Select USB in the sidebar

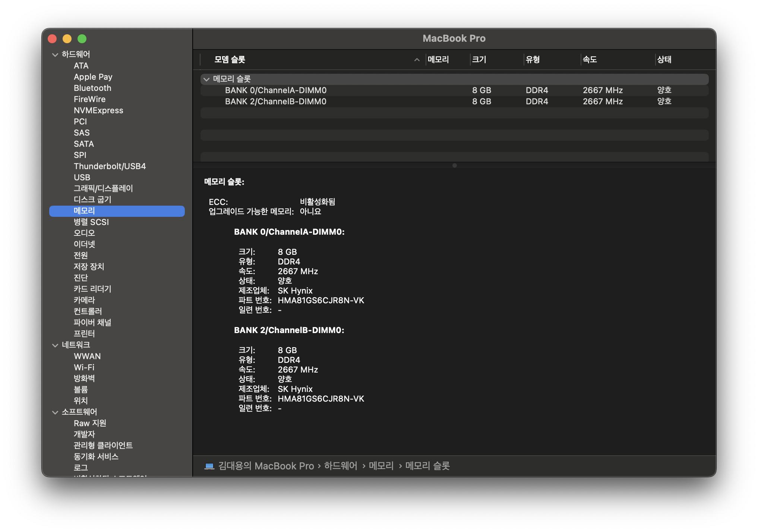coord(82,178)
